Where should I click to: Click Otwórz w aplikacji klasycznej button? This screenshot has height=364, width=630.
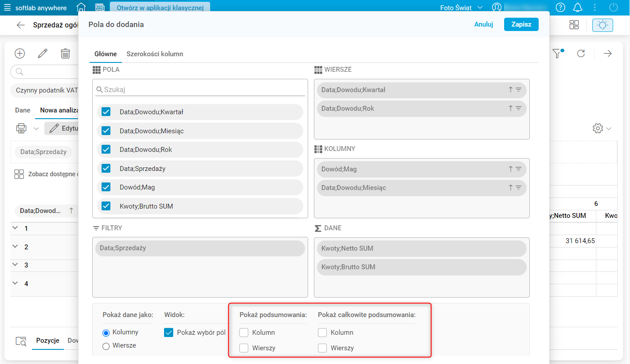[160, 8]
